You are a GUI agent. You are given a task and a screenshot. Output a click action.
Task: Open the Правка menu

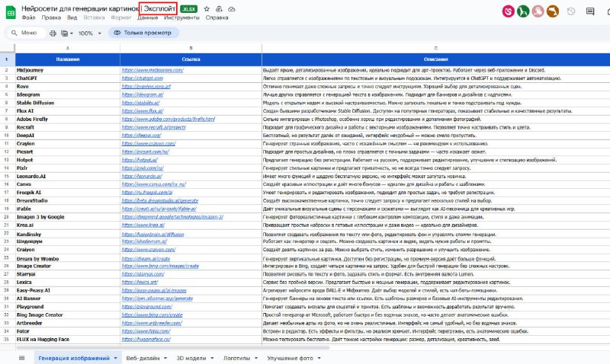51,18
